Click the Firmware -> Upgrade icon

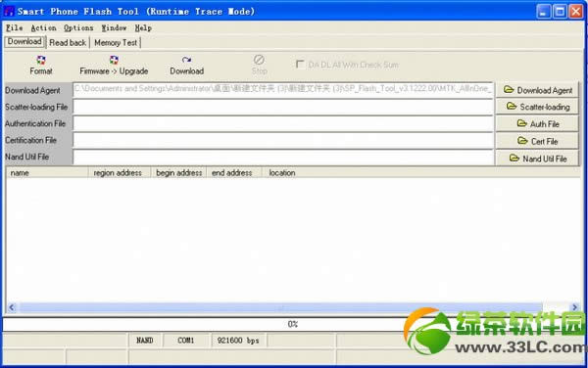click(x=114, y=60)
